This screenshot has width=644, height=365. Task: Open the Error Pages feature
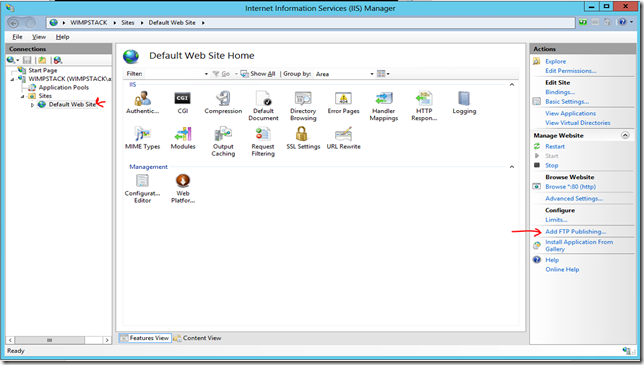(343, 103)
